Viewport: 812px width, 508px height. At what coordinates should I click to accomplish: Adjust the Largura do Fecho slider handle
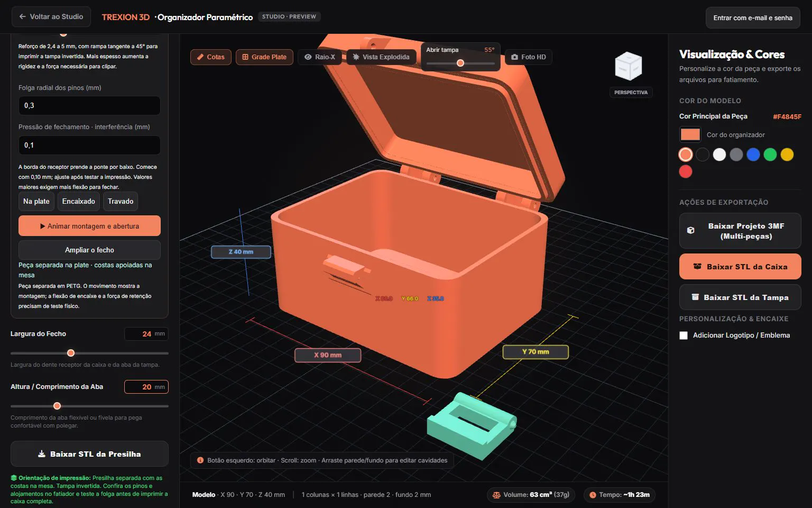[x=71, y=353]
